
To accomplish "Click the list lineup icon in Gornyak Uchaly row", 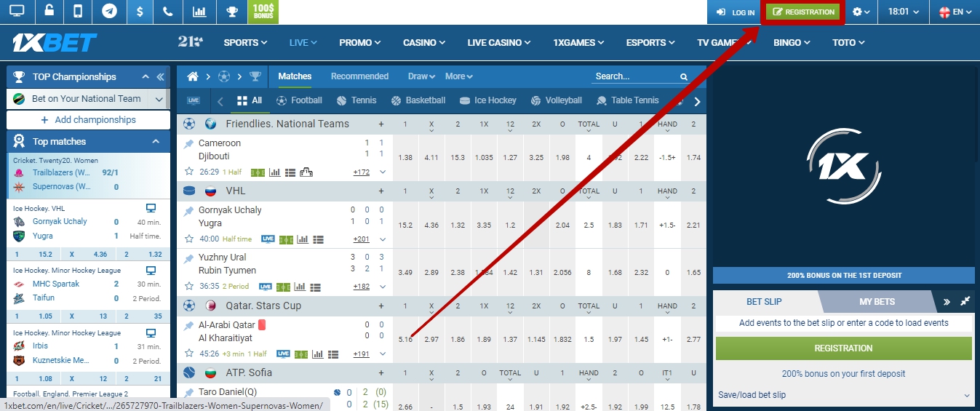I will coord(318,239).
